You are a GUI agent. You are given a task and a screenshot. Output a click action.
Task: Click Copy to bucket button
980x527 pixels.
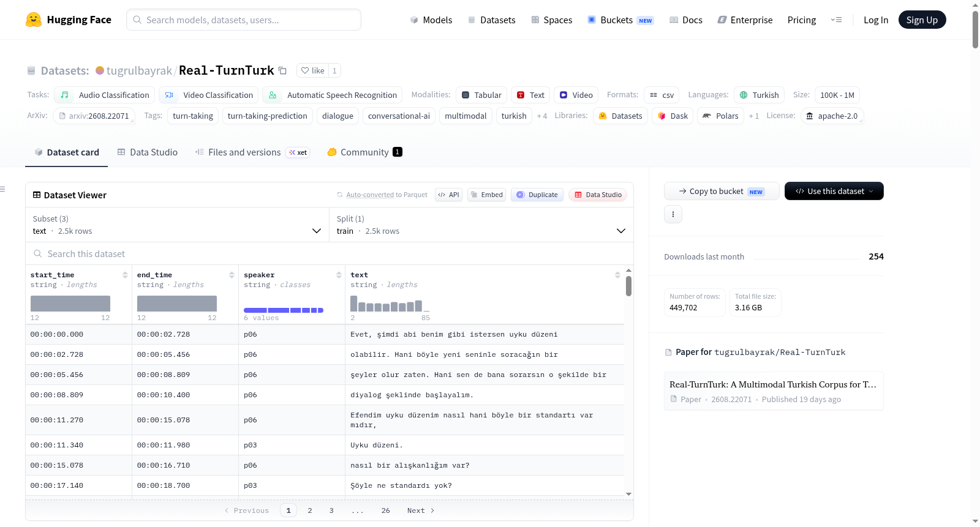click(722, 191)
